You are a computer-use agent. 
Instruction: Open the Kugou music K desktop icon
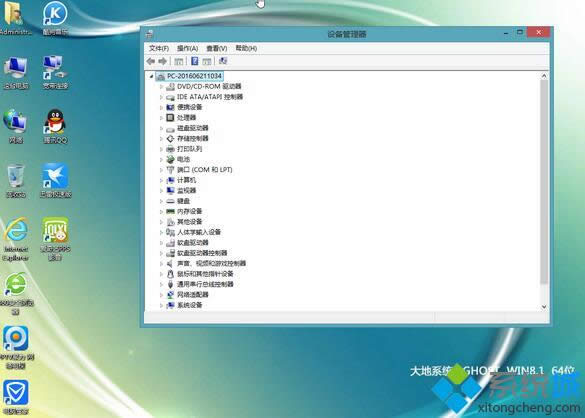click(55, 18)
